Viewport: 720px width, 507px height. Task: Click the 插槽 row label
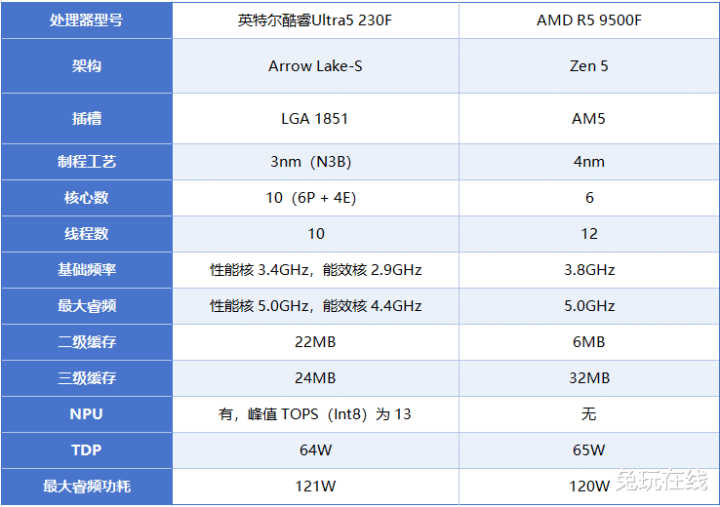click(x=87, y=118)
